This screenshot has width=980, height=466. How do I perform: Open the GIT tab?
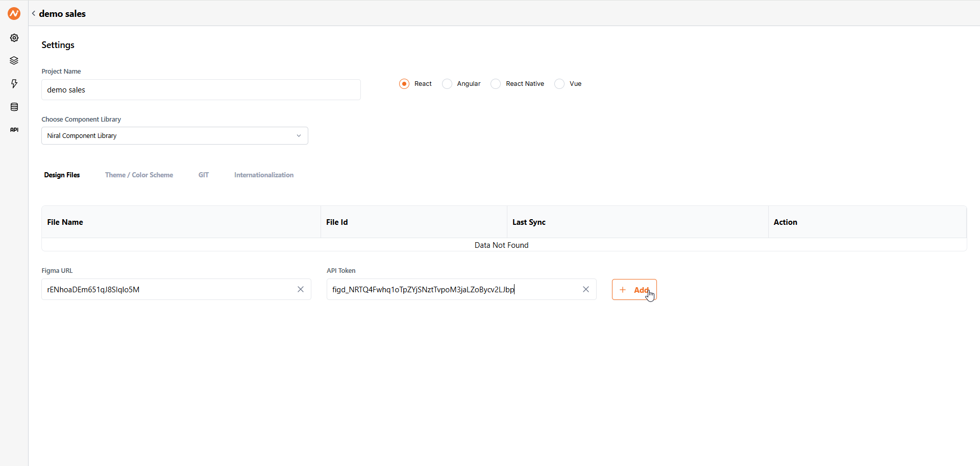tap(203, 175)
